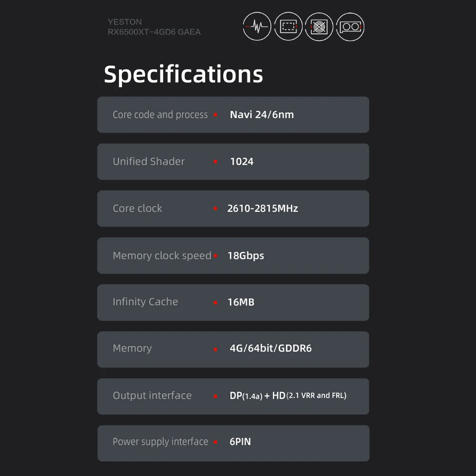
Task: Select the Navi 24/6nm value
Action: pyautogui.click(x=262, y=115)
